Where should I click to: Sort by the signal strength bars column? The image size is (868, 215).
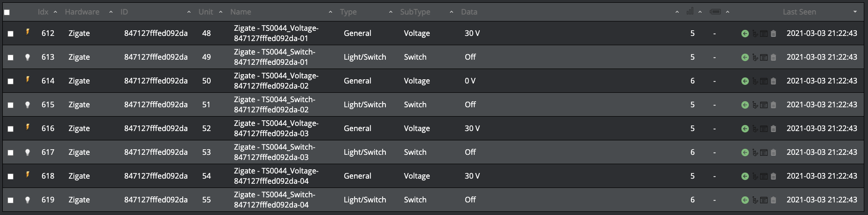tap(690, 12)
